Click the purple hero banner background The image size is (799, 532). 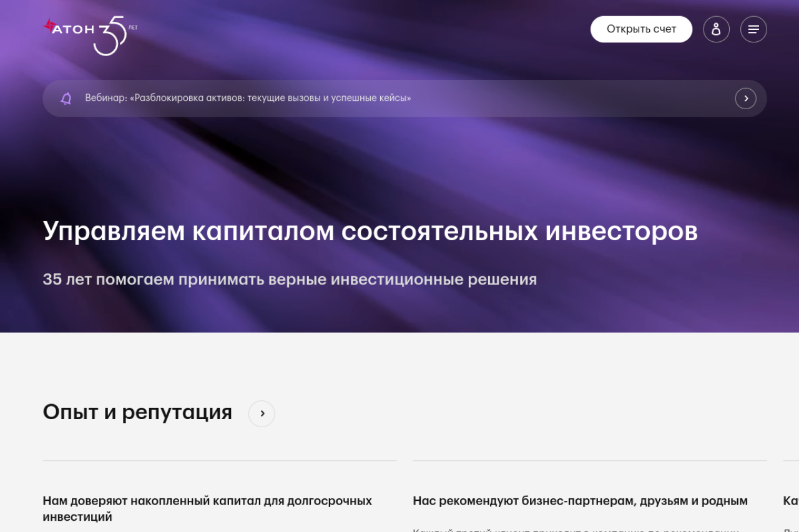(399, 162)
